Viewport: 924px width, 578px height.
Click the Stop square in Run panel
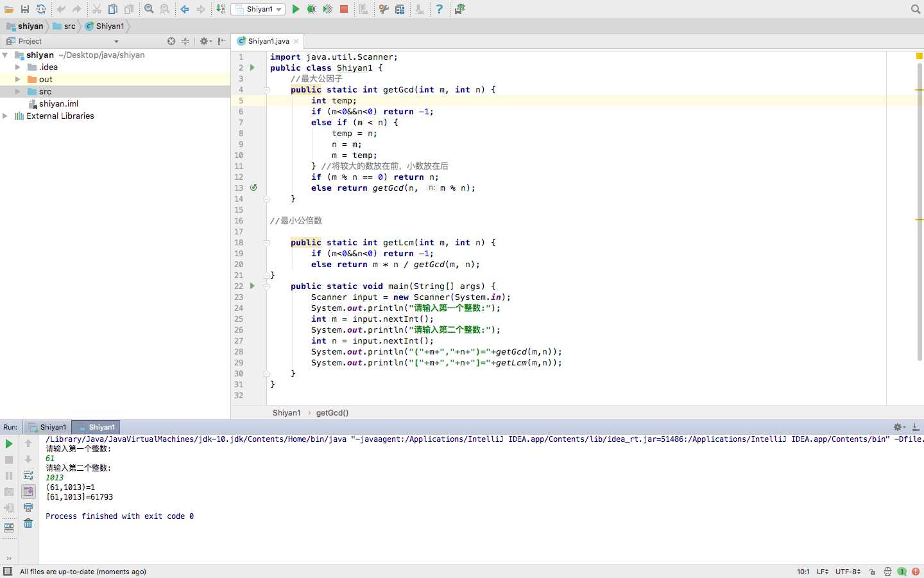9,460
